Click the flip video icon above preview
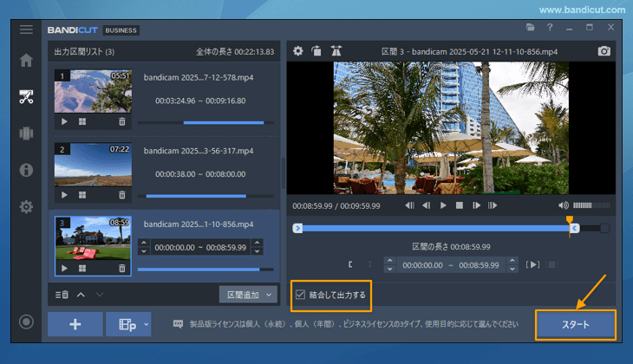The height and width of the screenshot is (364, 633). click(336, 51)
